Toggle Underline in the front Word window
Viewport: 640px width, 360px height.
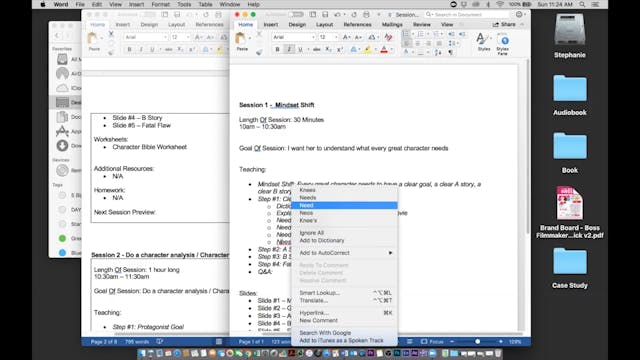tap(300, 49)
